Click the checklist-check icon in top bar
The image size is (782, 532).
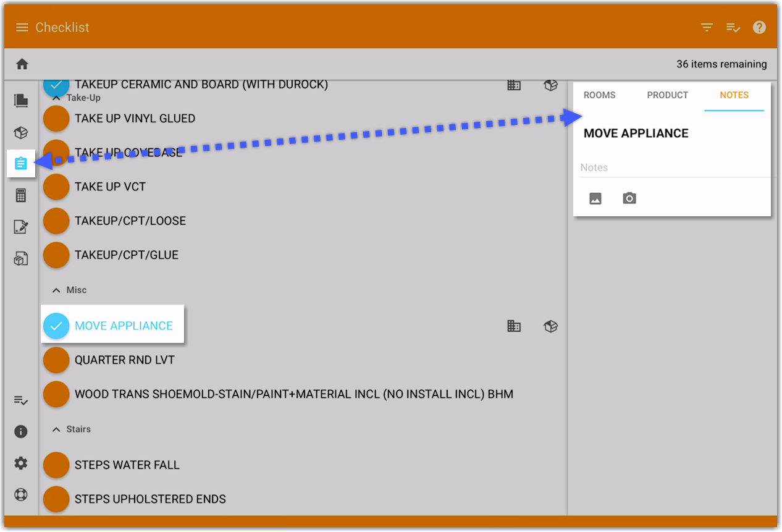click(733, 27)
